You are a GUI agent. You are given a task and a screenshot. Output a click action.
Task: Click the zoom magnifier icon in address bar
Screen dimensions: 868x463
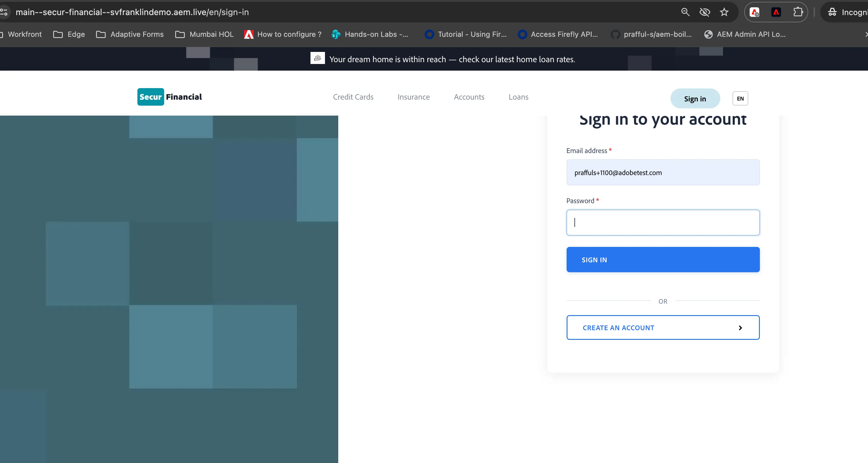[685, 12]
